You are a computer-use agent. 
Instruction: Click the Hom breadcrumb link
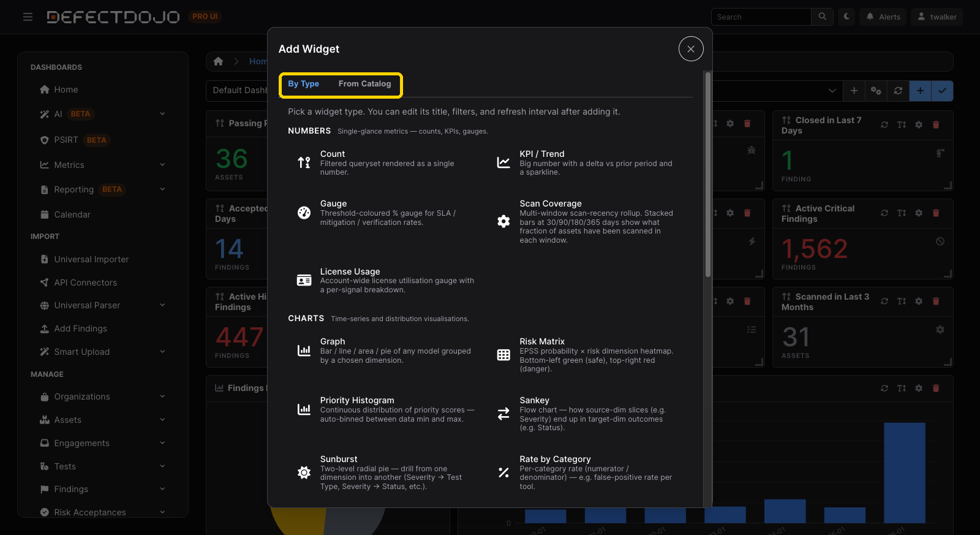coord(258,61)
